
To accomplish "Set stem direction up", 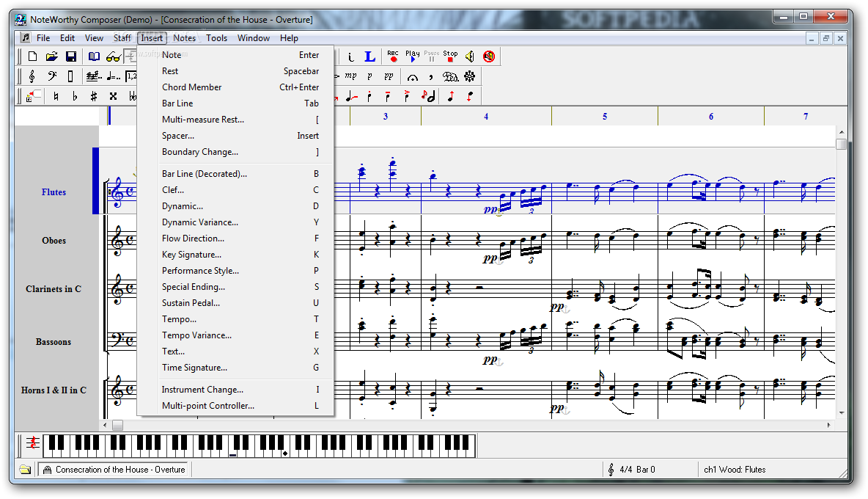I will pos(451,96).
